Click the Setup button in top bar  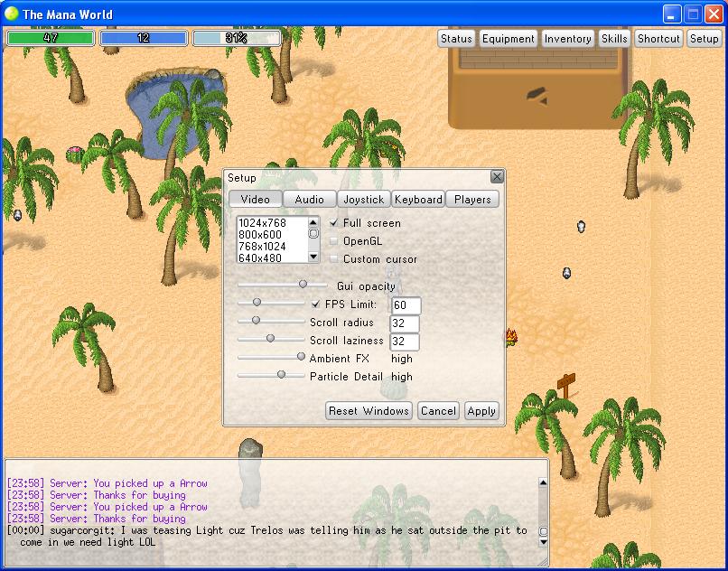[x=704, y=39]
